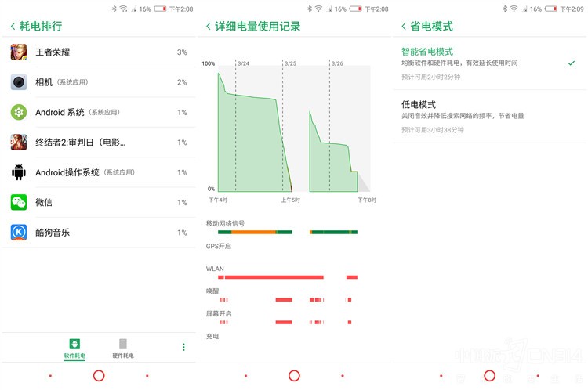
Task: Tap the back arrow beside 详细电量使用记录
Action: [x=209, y=26]
